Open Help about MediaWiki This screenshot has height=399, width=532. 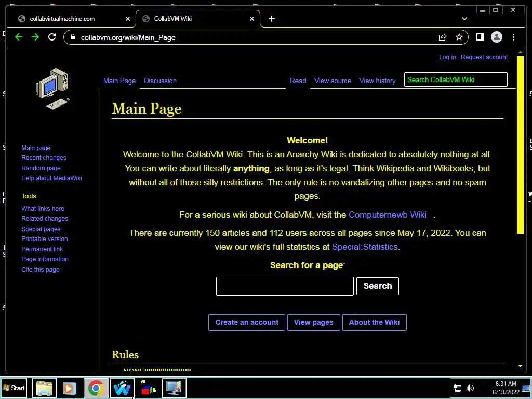(x=51, y=178)
